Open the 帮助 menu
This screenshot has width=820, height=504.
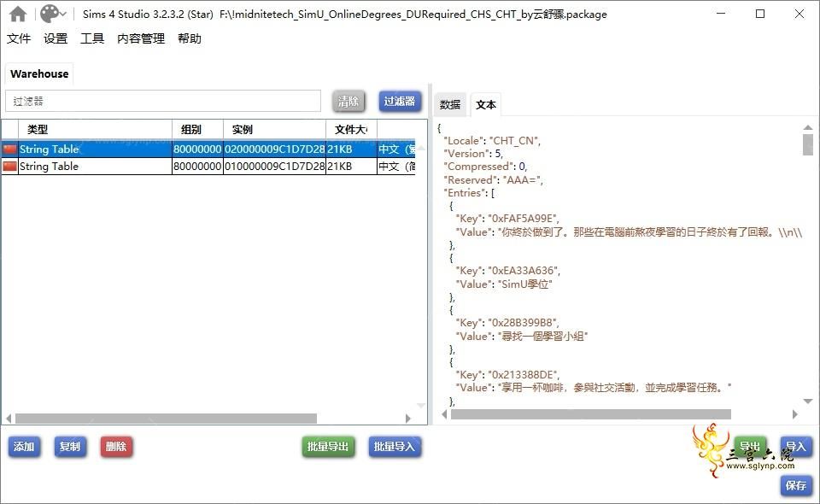click(190, 38)
